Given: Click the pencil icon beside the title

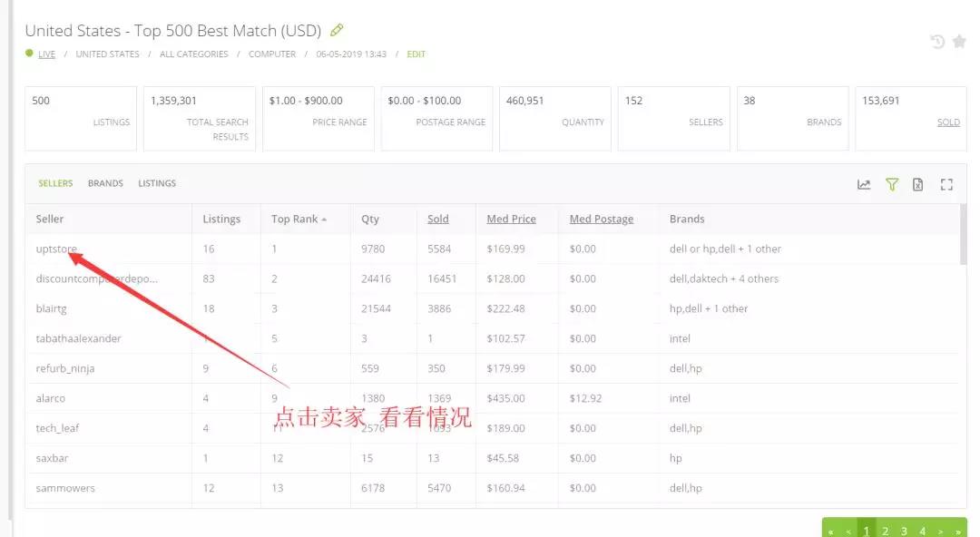Looking at the screenshot, I should click(337, 30).
